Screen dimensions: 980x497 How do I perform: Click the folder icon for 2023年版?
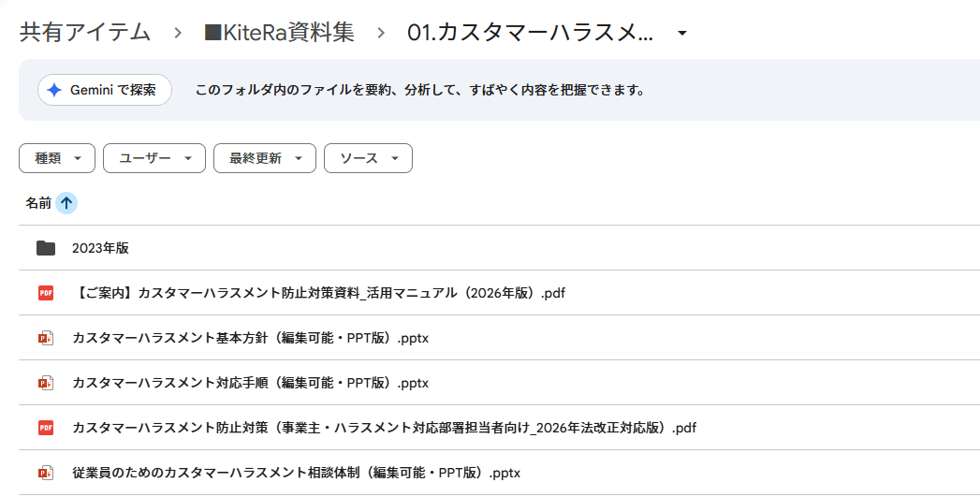pyautogui.click(x=46, y=248)
